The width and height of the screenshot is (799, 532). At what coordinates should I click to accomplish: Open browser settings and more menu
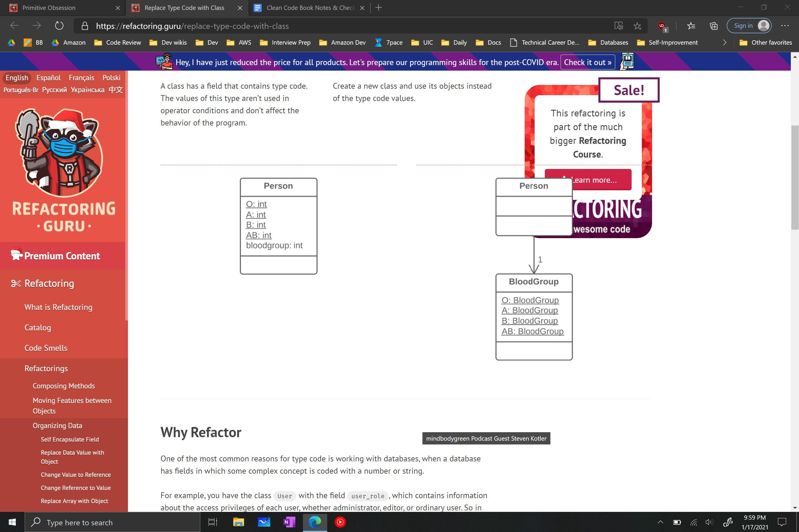tap(785, 26)
